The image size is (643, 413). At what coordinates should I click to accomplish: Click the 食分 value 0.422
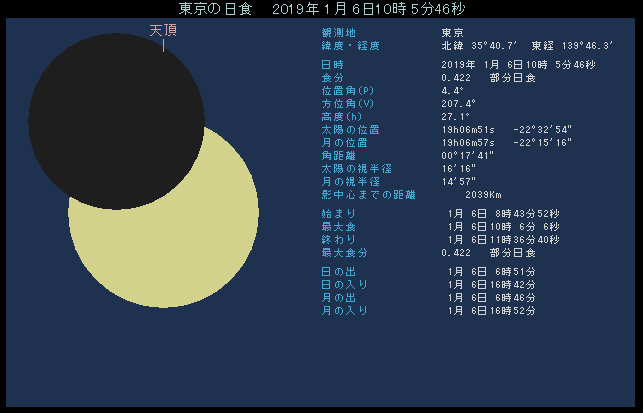click(x=456, y=77)
